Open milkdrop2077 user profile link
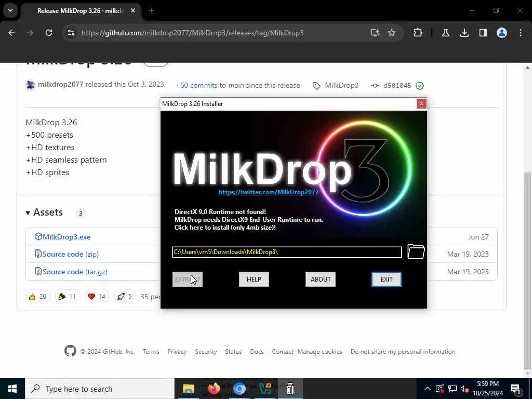Image resolution: width=532 pixels, height=399 pixels. pyautogui.click(x=60, y=85)
